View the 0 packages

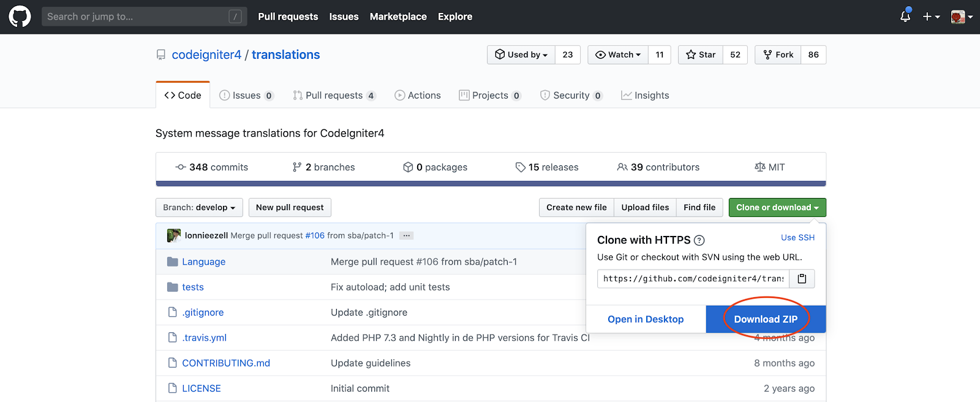[435, 167]
